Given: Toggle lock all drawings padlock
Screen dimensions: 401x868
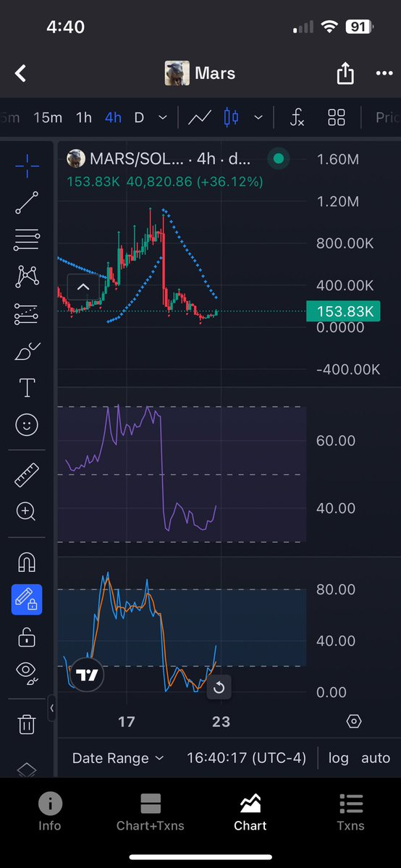Looking at the screenshot, I should coord(27,636).
